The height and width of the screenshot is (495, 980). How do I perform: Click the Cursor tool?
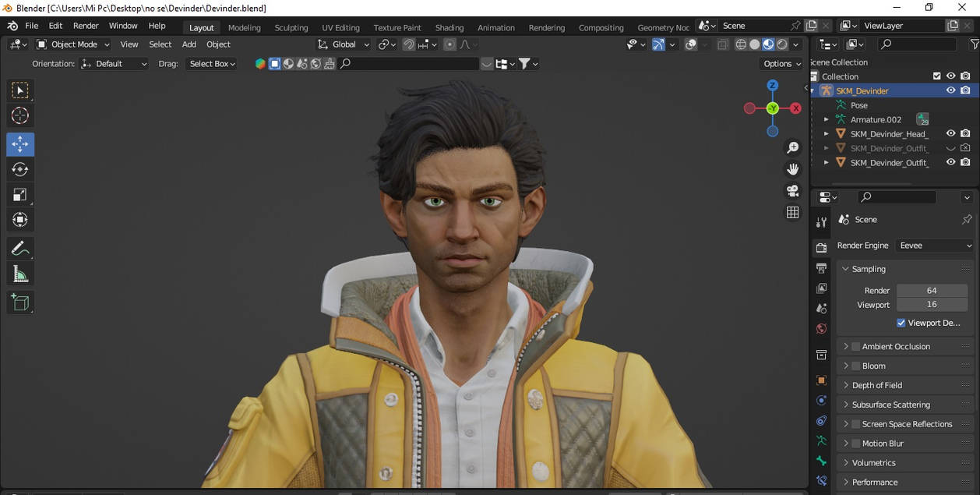20,116
